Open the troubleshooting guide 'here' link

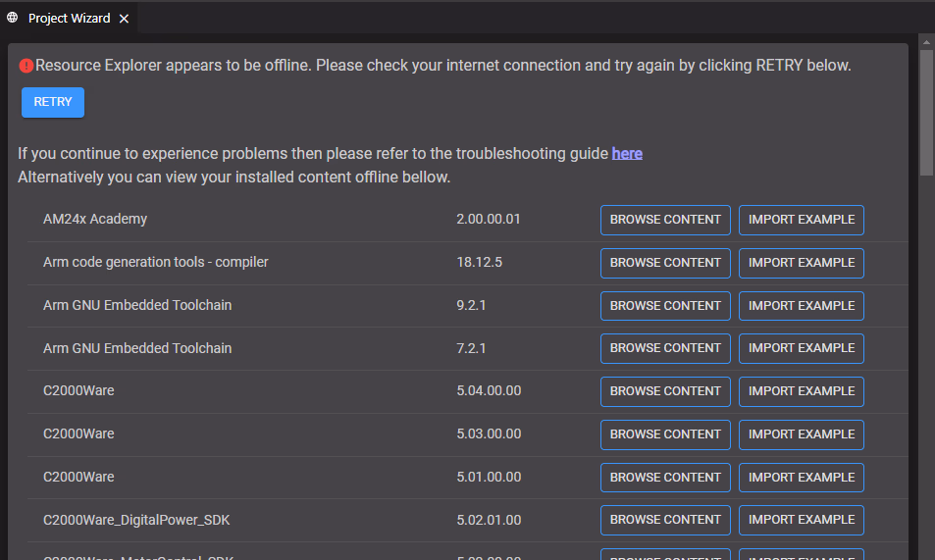point(627,153)
